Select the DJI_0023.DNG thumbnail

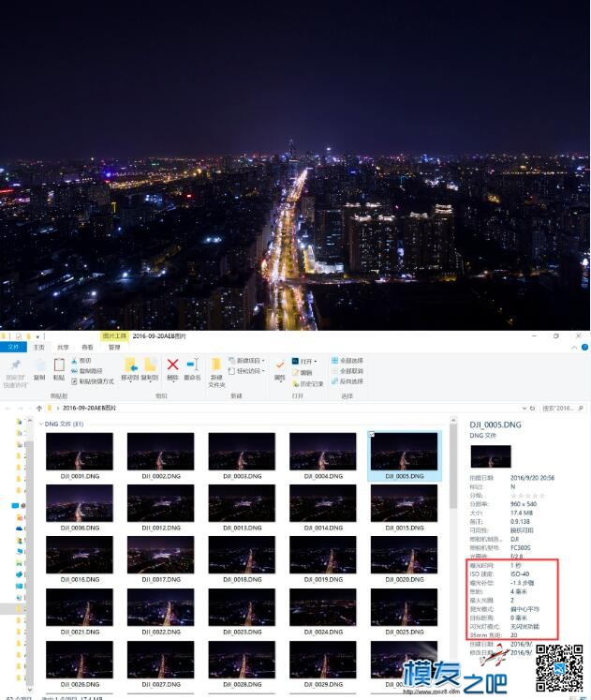click(242, 607)
